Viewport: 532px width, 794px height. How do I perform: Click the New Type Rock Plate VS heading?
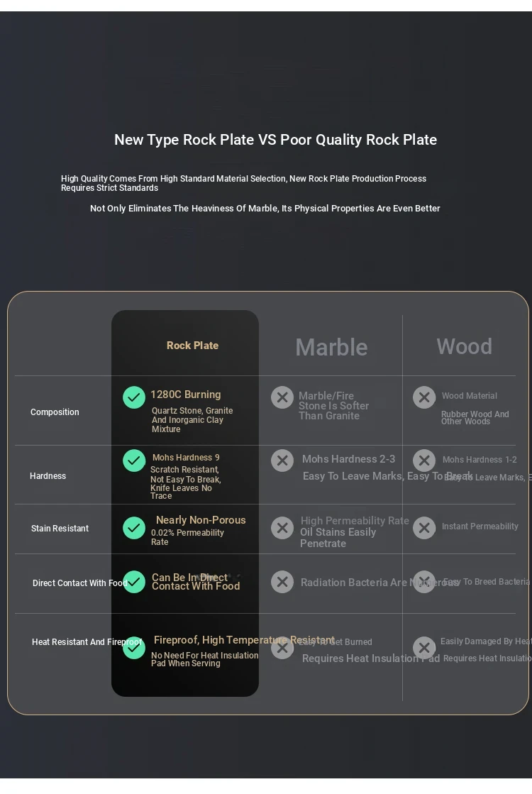[x=276, y=140]
